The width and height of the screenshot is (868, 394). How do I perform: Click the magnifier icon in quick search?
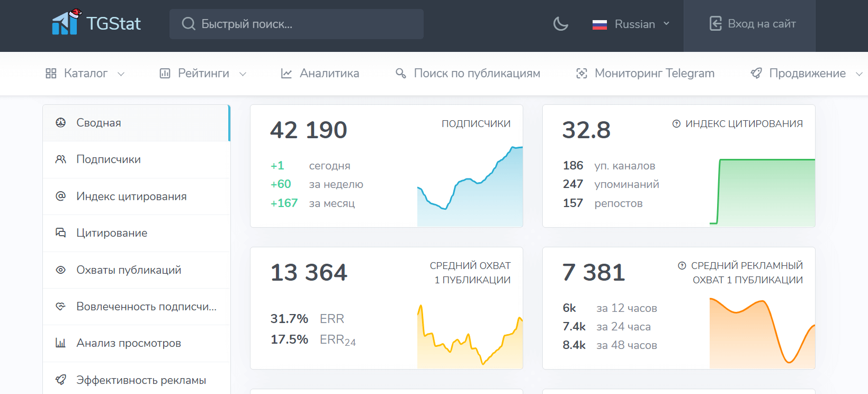[x=189, y=24]
